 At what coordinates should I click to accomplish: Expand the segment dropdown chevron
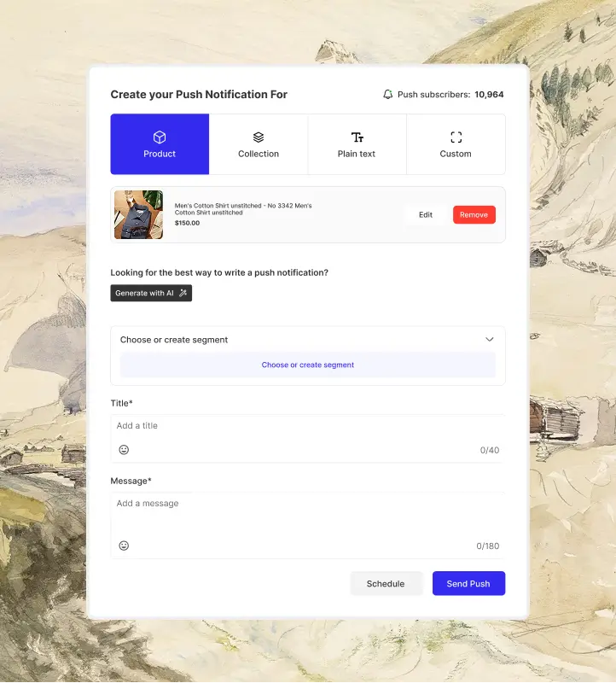pyautogui.click(x=490, y=339)
